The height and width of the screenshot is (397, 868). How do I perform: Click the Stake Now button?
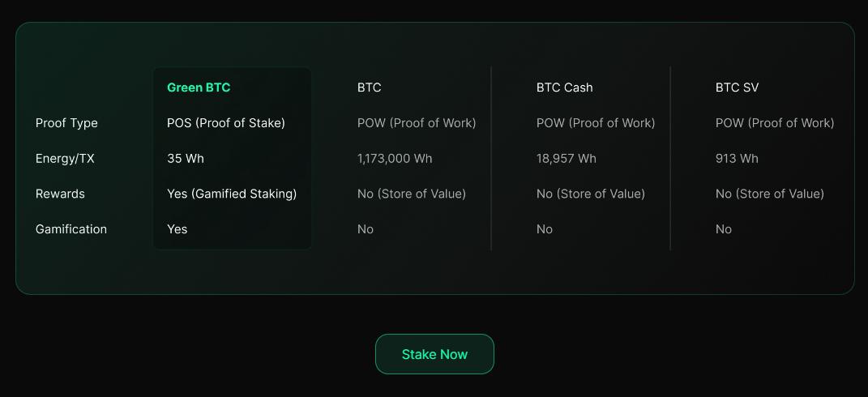pyautogui.click(x=434, y=354)
